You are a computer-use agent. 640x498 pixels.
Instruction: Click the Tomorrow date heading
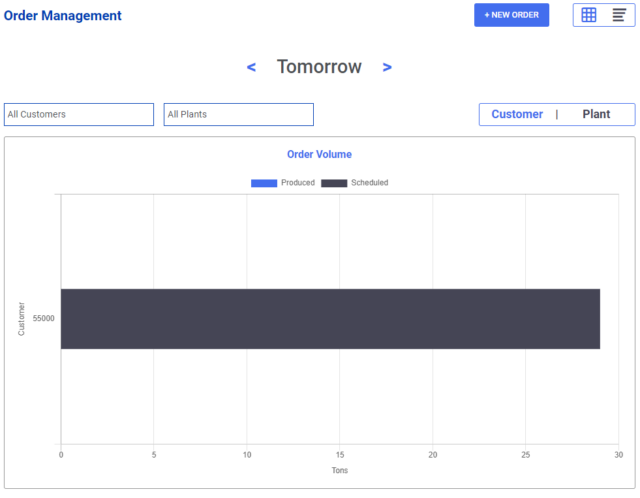pyautogui.click(x=319, y=67)
